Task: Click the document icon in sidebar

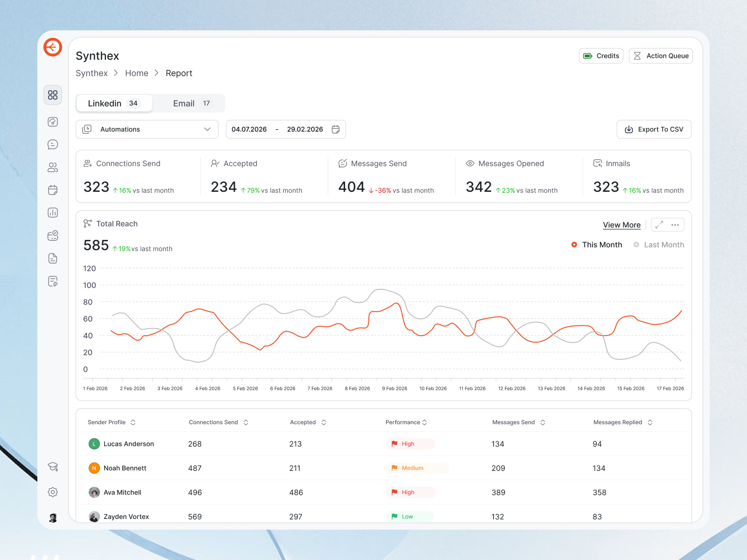Action: pyautogui.click(x=53, y=258)
